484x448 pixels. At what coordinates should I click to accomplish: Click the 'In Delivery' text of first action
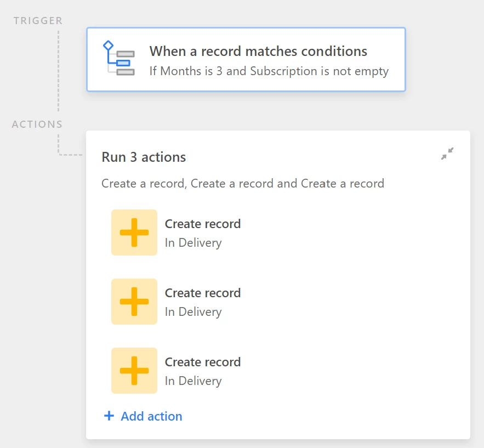click(x=193, y=243)
